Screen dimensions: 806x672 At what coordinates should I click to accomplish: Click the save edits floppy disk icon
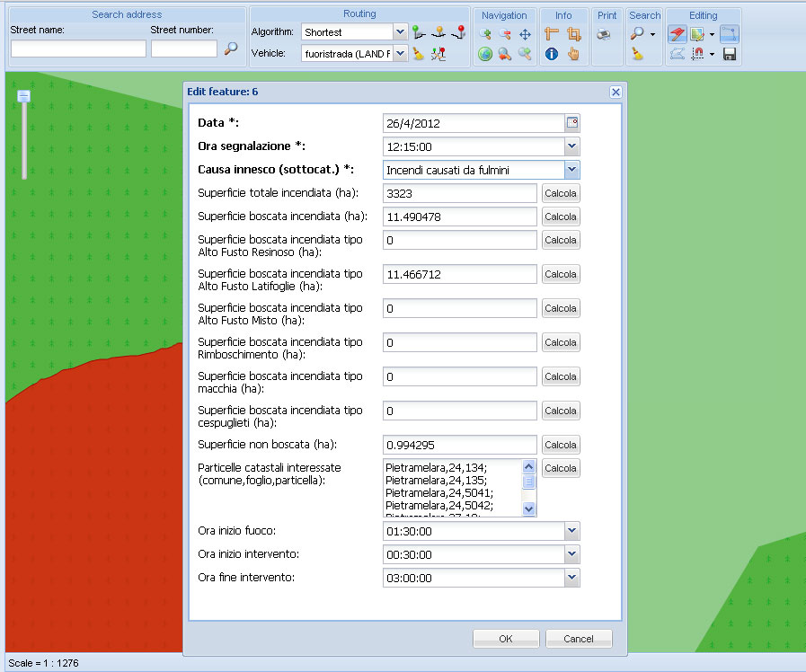729,54
